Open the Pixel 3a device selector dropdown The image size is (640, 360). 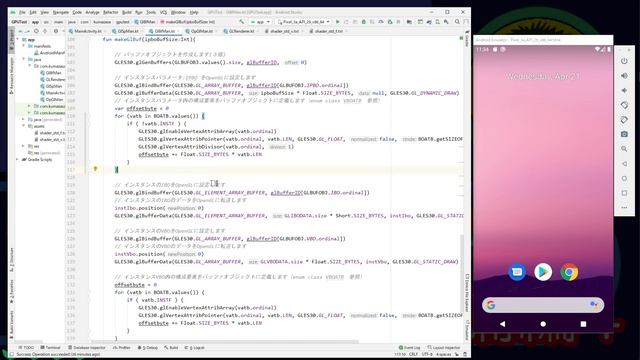coord(303,22)
